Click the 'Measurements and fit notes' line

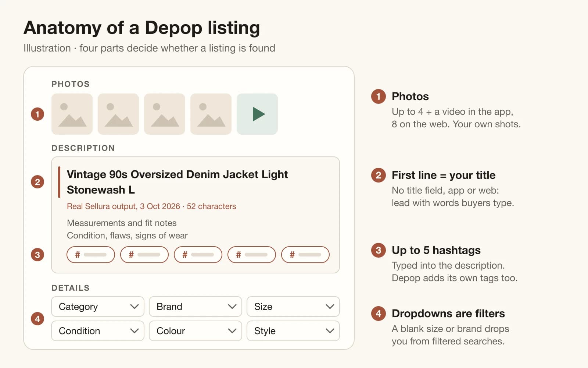click(122, 223)
